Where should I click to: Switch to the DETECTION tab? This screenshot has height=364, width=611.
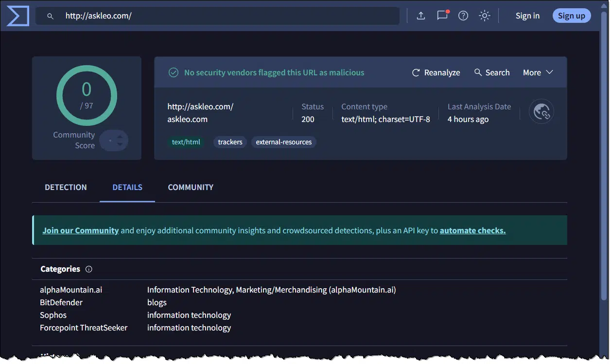pyautogui.click(x=66, y=187)
